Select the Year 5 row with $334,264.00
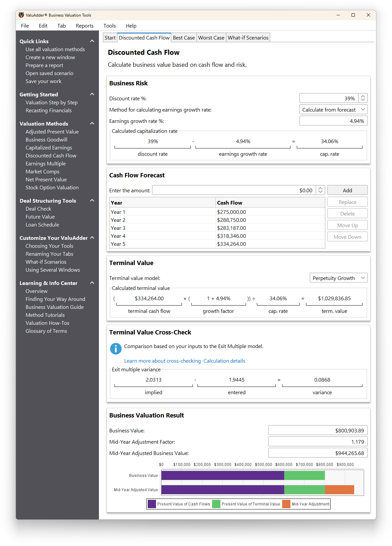Viewport: 392px width, 546px height. [x=217, y=244]
